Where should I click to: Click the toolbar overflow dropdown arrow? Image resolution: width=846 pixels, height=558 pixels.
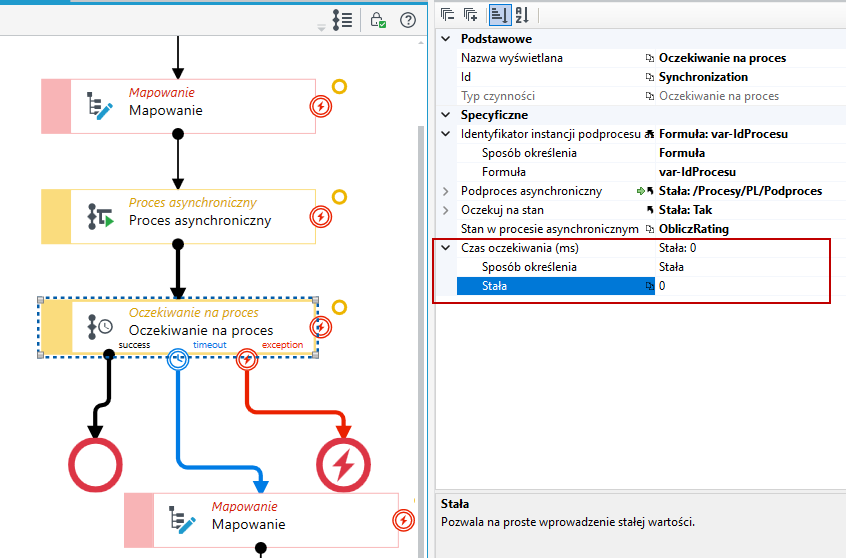point(322,28)
